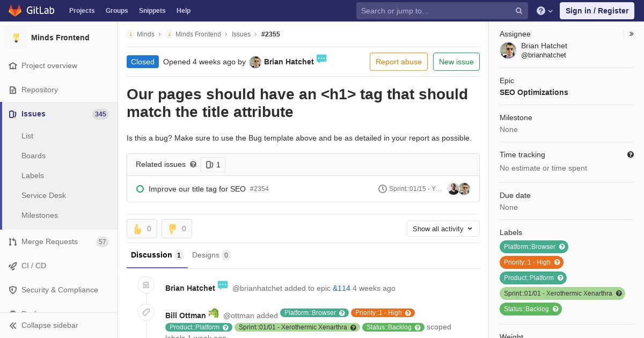Open the Show all activity dropdown
Screen dimensions: 644x338
pos(443,229)
